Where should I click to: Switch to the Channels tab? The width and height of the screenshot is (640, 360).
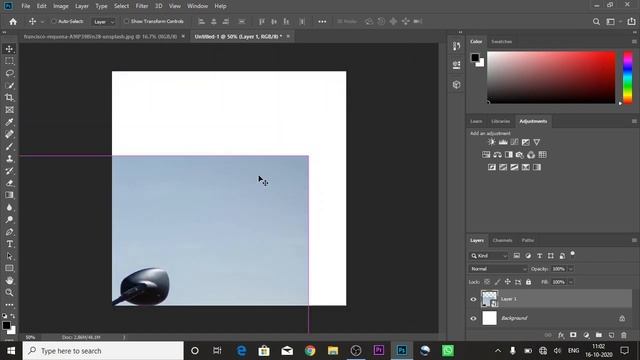pos(502,240)
